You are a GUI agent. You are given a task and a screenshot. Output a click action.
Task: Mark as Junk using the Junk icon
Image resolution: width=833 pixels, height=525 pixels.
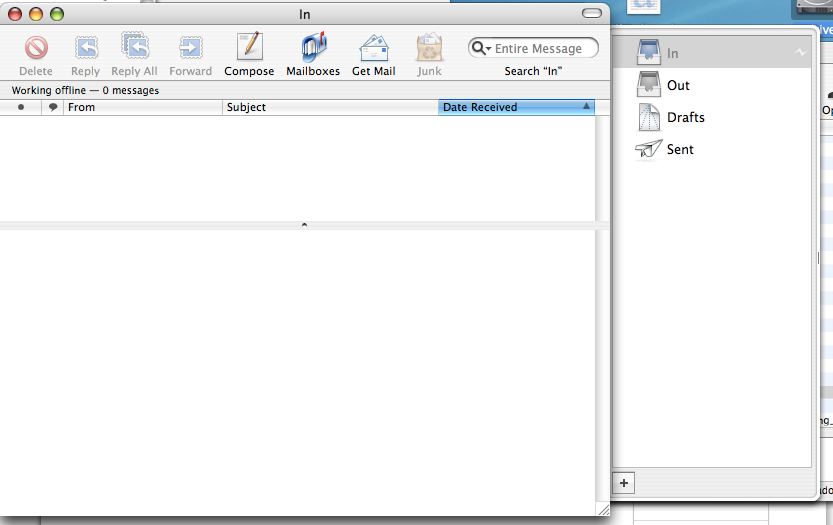(x=429, y=48)
